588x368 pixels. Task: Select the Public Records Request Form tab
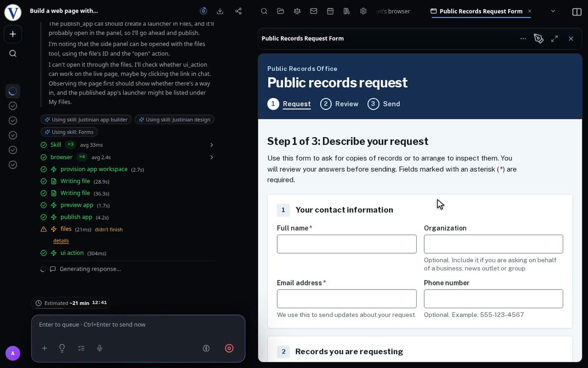pyautogui.click(x=481, y=11)
